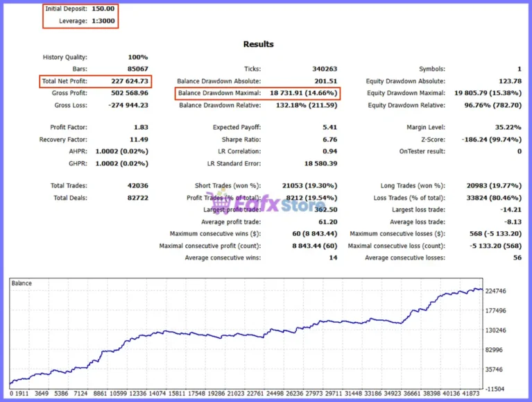Click the Sharpe Ratio label
Image resolution: width=532 pixels, height=402 pixels.
pos(241,140)
